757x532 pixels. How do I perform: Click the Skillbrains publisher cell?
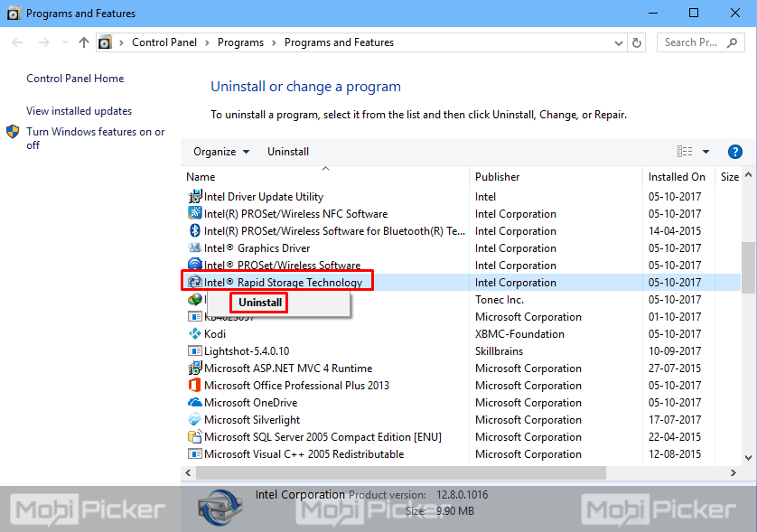point(499,351)
